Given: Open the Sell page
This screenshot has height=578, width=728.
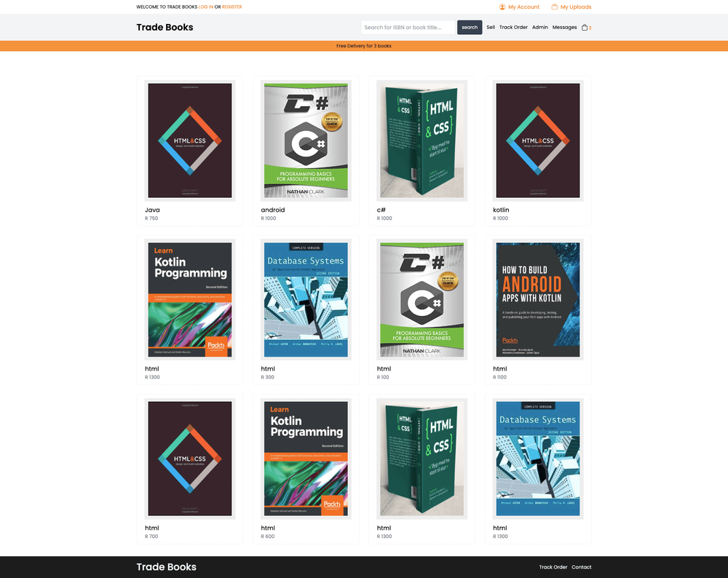Looking at the screenshot, I should [x=490, y=27].
